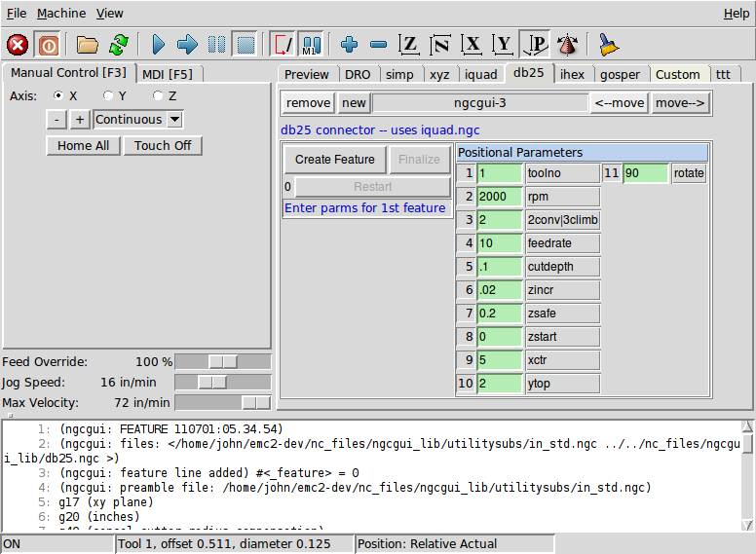Viewport: 756px width, 554px height.
Task: Clear live plot with broom icon
Action: pos(608,45)
